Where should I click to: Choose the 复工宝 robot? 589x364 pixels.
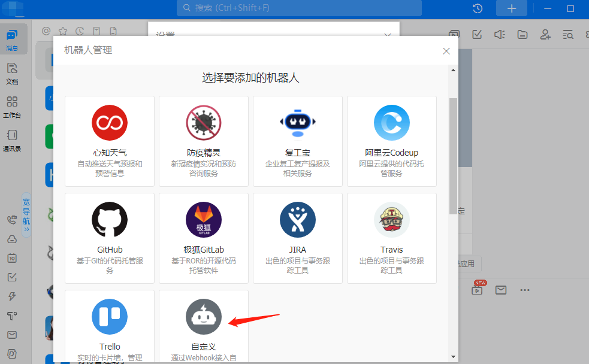point(298,141)
